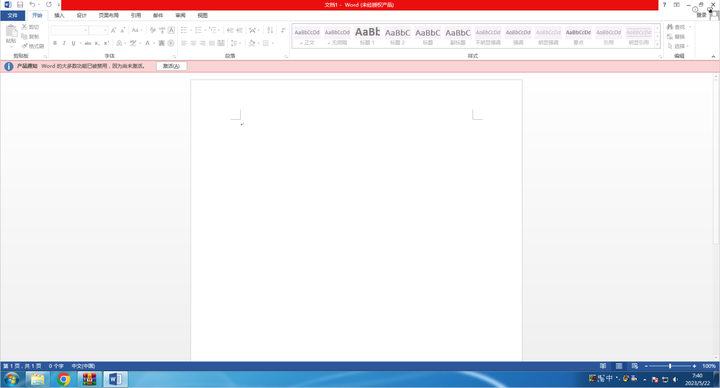Open the font size combo box
The width and height of the screenshot is (720, 388).
click(98, 30)
